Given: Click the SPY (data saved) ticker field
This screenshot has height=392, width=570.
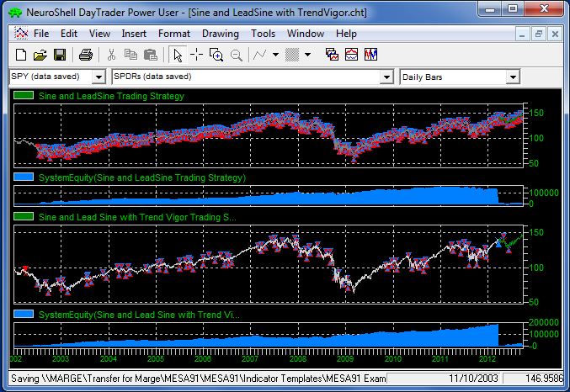Looking at the screenshot, I should click(51, 77).
